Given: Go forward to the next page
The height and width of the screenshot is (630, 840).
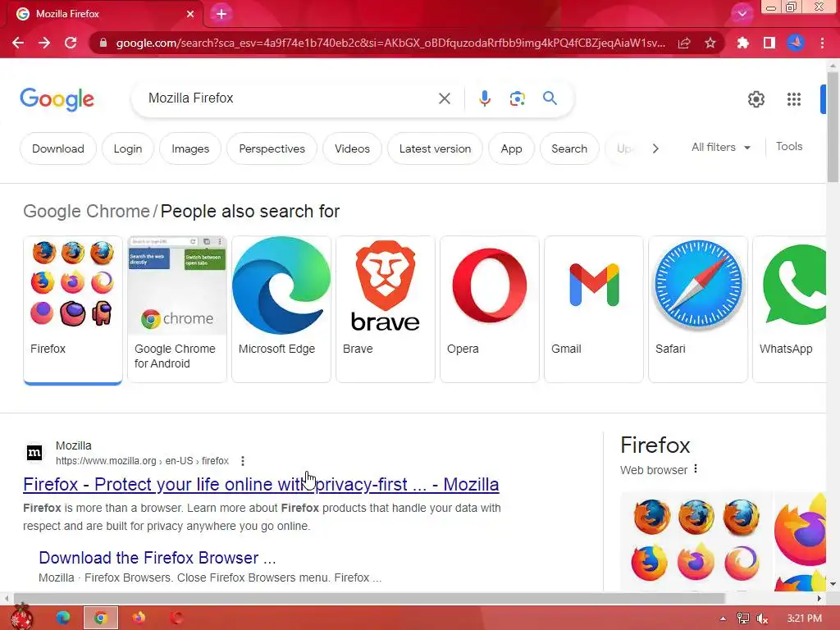Looking at the screenshot, I should coord(44,43).
